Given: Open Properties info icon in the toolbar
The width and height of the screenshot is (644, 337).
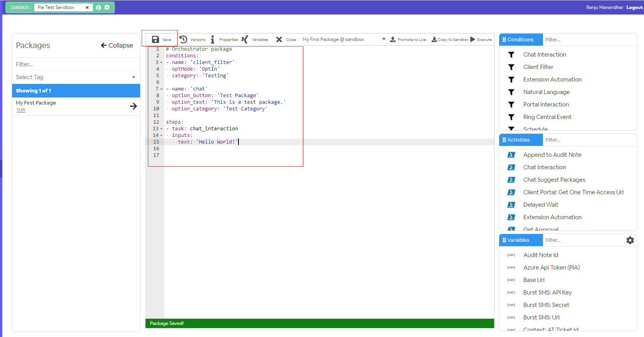Looking at the screenshot, I should coord(212,39).
